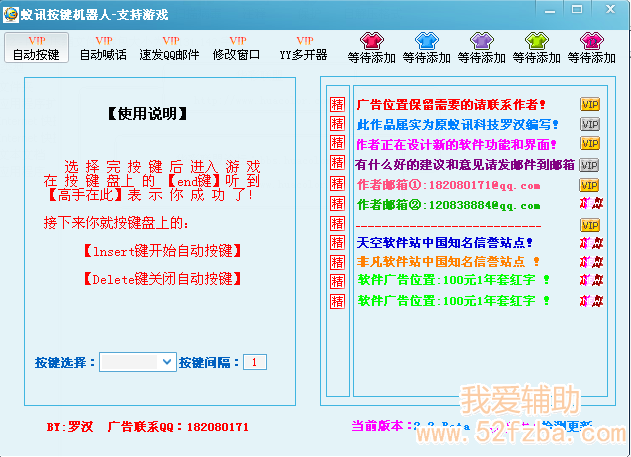The width and height of the screenshot is (631, 457).
Task: Click 精 icon beside 作者邮箱② row
Action: click(x=337, y=204)
